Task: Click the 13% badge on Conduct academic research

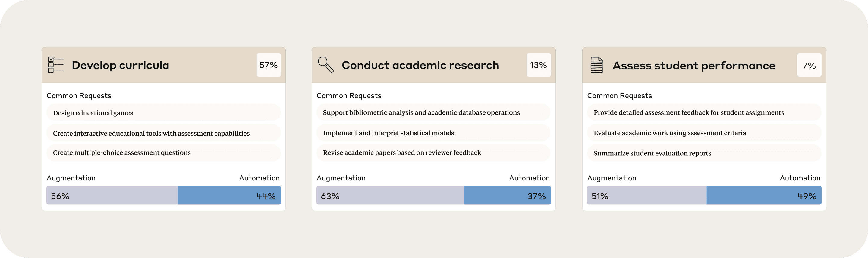Action: (539, 65)
